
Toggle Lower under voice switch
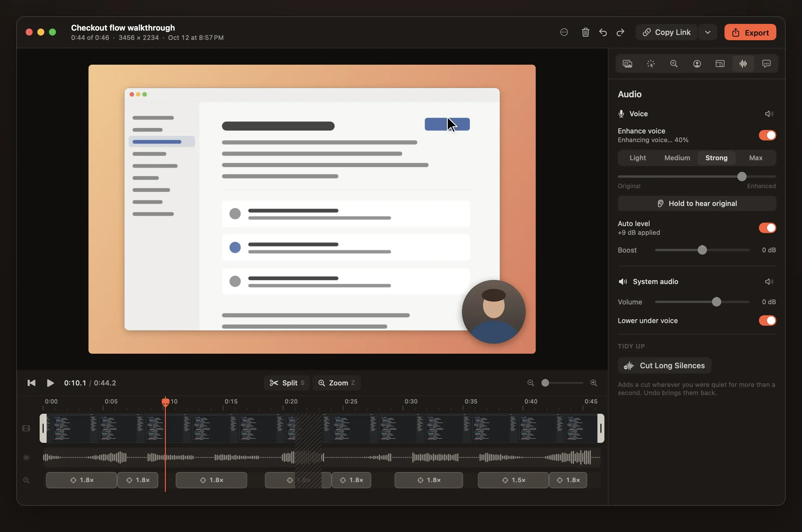[767, 320]
